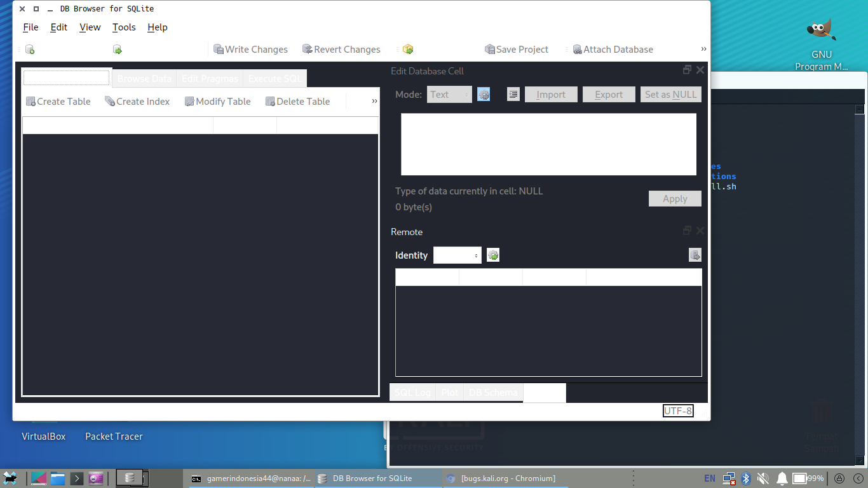Click the Open Project toolbar icon

coord(408,50)
